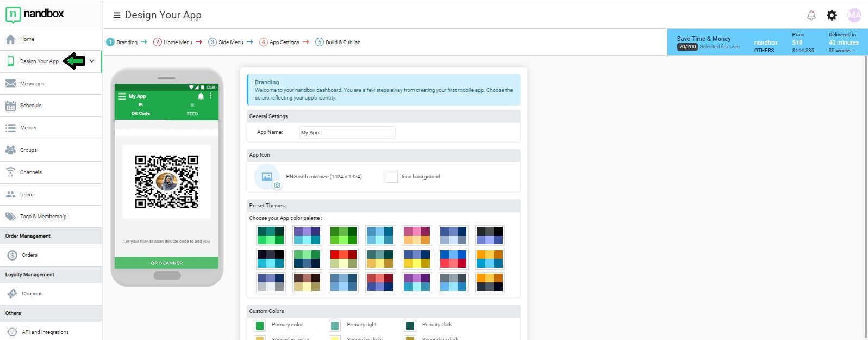This screenshot has width=868, height=340.
Task: Choose the pink and peach preset theme
Action: pos(417,236)
